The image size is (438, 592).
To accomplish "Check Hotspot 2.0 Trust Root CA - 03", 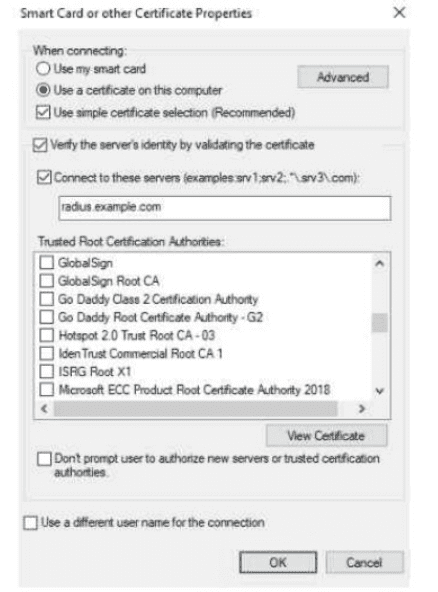I will coord(46,335).
